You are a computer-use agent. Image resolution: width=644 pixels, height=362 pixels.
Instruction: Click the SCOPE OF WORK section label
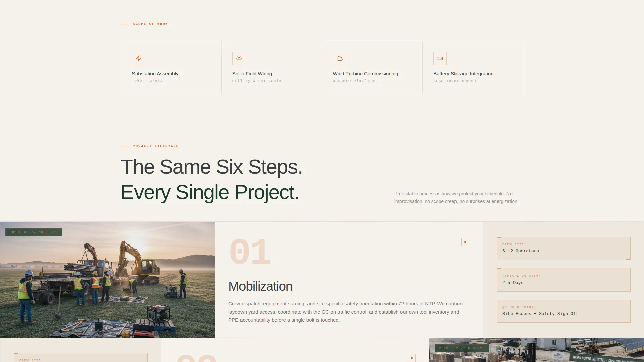[x=150, y=24]
